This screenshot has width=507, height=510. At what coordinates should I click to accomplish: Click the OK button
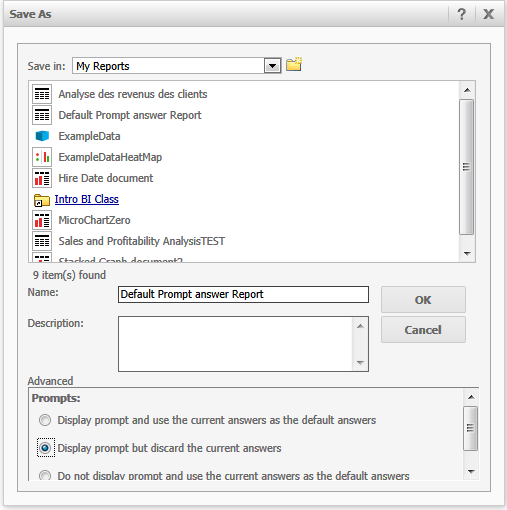click(423, 300)
